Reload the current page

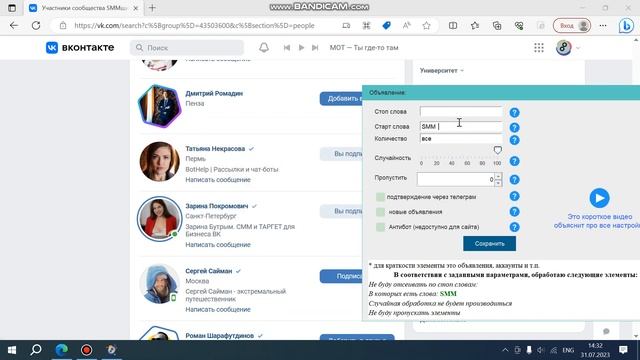36,25
